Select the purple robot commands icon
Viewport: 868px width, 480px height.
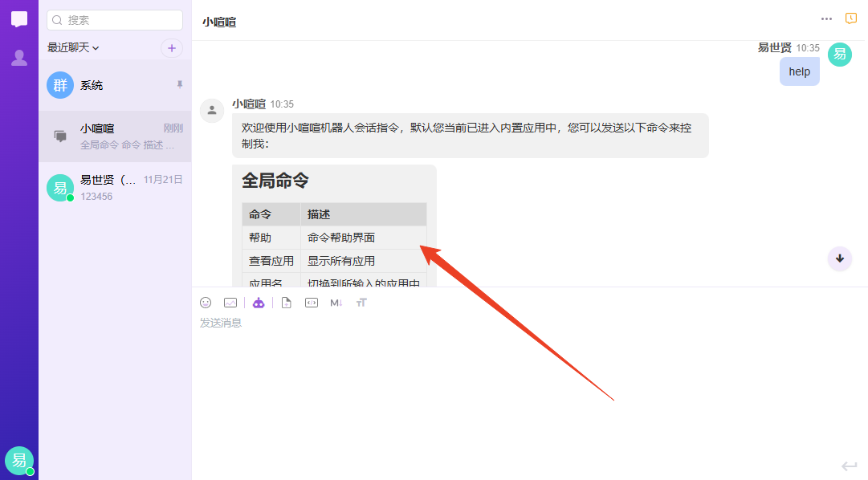(259, 303)
